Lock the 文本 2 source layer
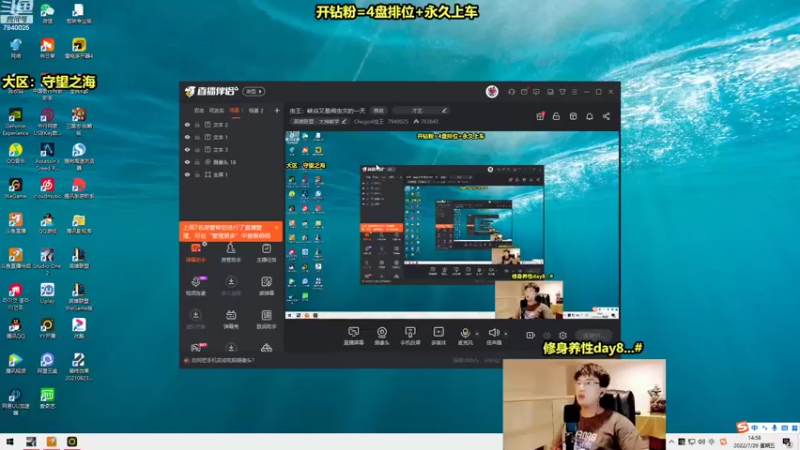The width and height of the screenshot is (800, 450). (197, 124)
